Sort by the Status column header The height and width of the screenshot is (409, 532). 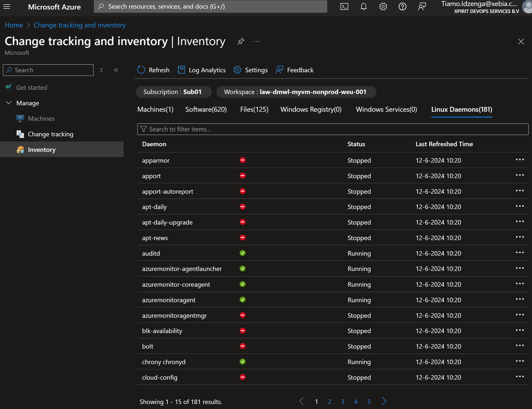tap(356, 144)
